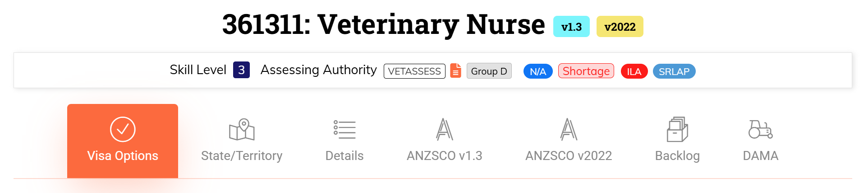868x193 pixels.
Task: Open the Visa Options tab
Action: (123, 141)
